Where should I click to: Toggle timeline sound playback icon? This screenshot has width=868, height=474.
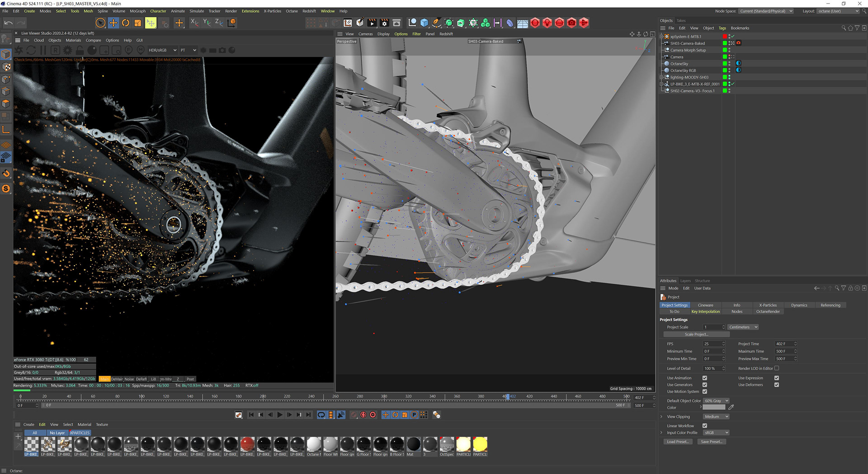(341, 415)
